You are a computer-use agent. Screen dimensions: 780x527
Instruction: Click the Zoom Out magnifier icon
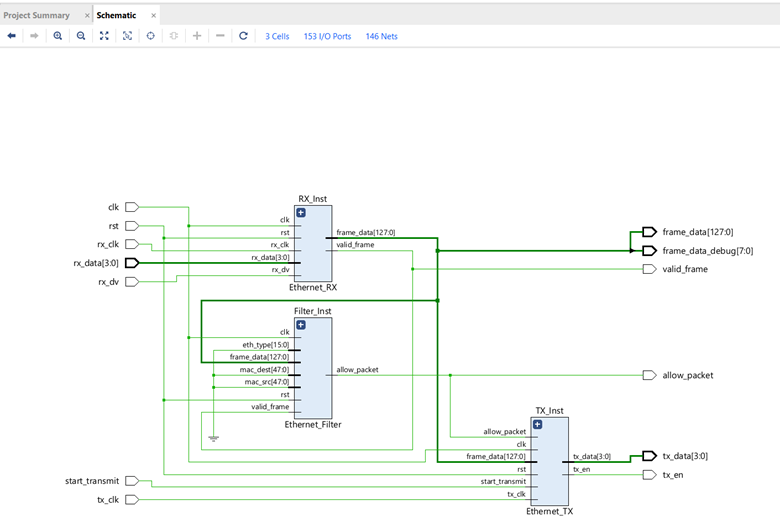[x=81, y=36]
